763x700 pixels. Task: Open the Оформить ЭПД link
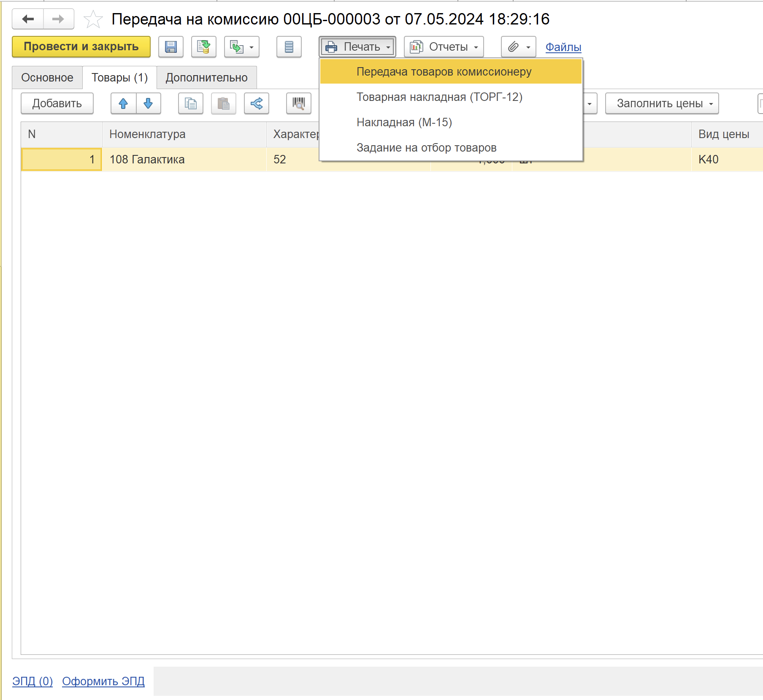[103, 681]
